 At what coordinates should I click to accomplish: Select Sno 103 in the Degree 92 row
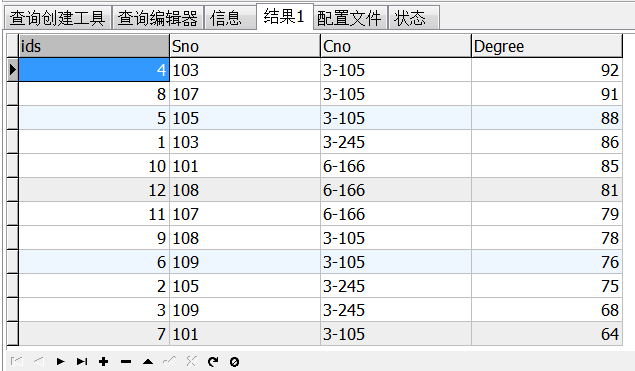tap(245, 70)
